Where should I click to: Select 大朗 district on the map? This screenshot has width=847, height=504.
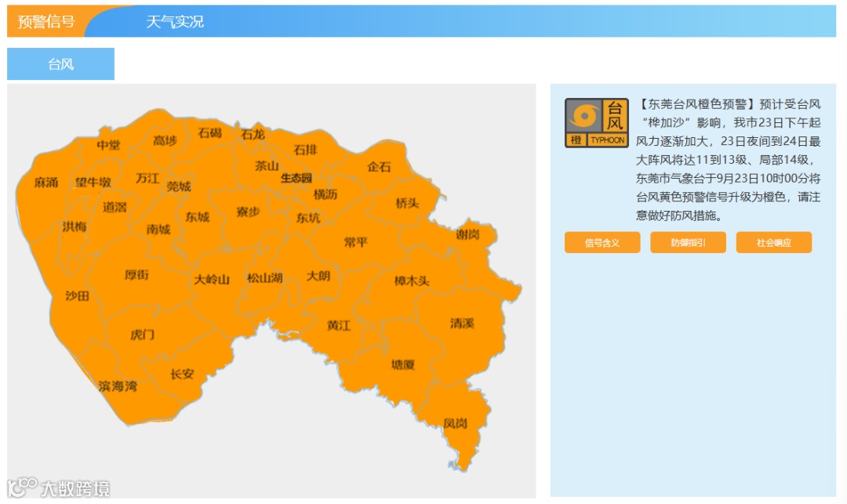318,276
